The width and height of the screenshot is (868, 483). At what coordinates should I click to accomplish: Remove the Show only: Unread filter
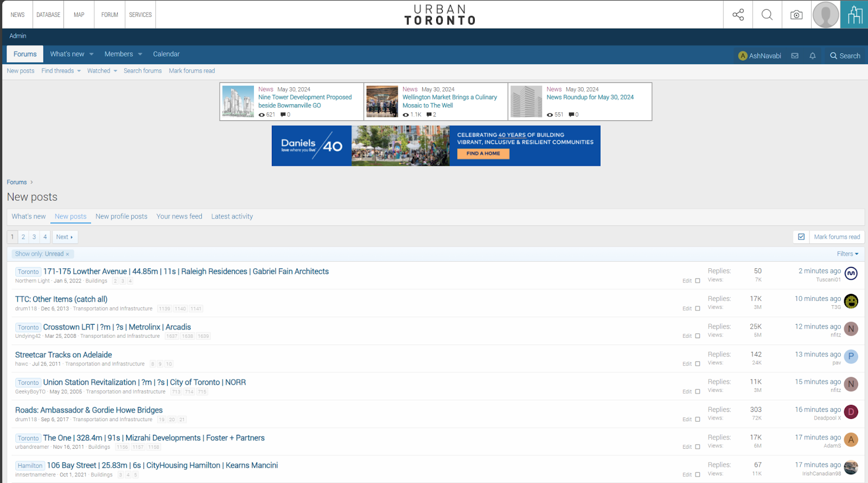pos(67,254)
